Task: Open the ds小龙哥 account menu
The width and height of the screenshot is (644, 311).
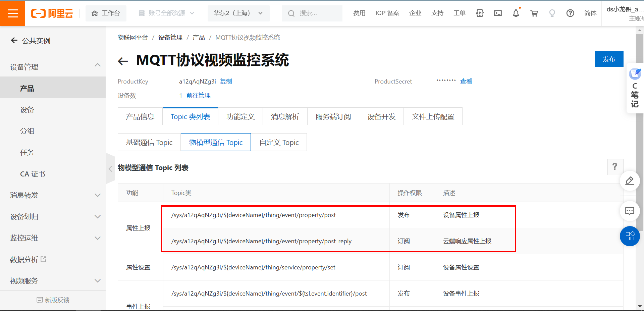Action: point(625,13)
